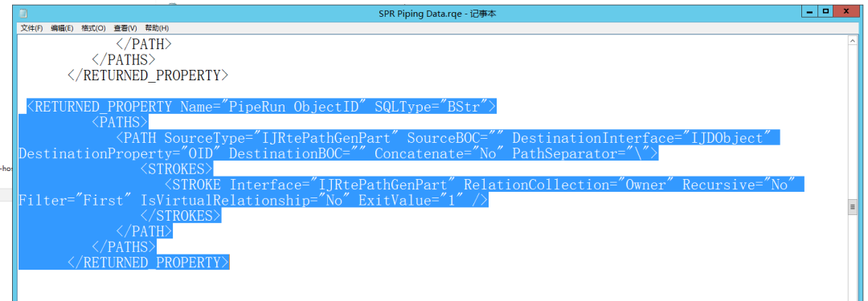Click Interface="IJRtePathGenPart" in STROKE line
Image resolution: width=868 pixels, height=301 pixels.
pyautogui.click(x=343, y=185)
